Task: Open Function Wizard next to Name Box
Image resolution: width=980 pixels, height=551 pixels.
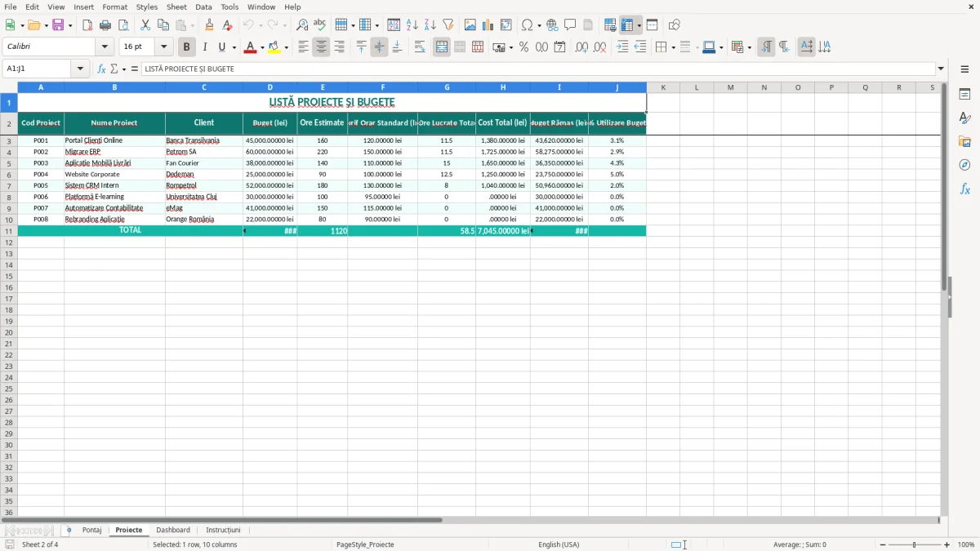Action: click(x=102, y=69)
